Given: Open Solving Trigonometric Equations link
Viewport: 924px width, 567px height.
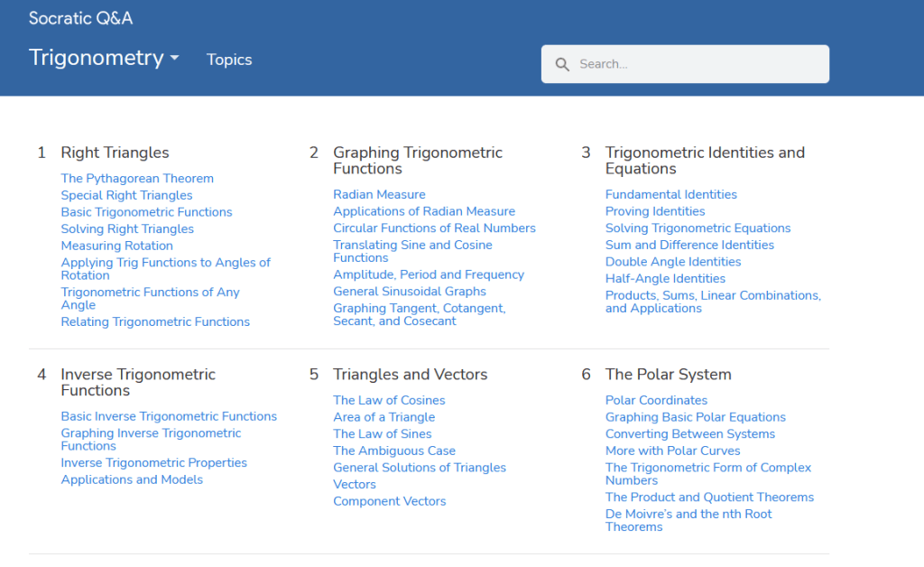Looking at the screenshot, I should tap(698, 228).
